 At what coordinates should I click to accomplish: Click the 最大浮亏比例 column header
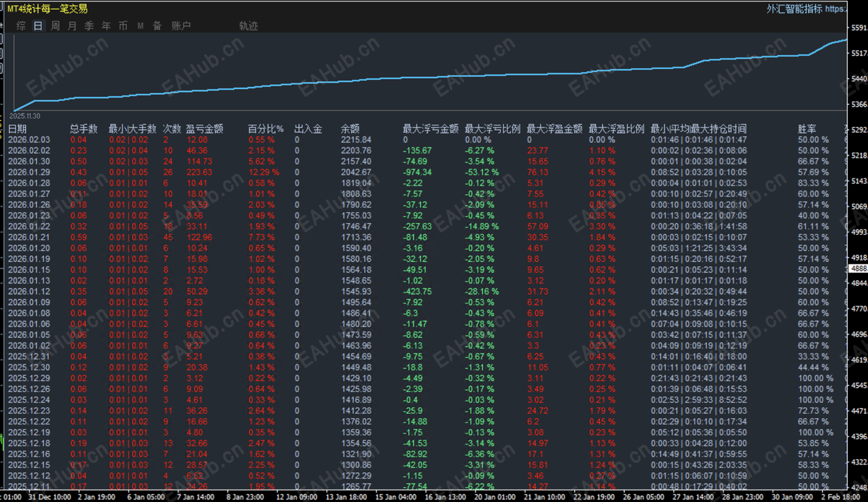pos(493,128)
